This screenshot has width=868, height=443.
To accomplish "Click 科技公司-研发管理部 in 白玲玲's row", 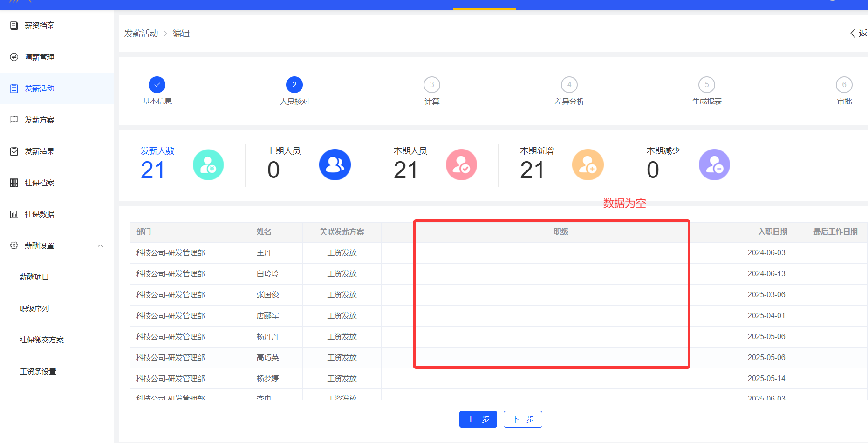I will (x=171, y=274).
